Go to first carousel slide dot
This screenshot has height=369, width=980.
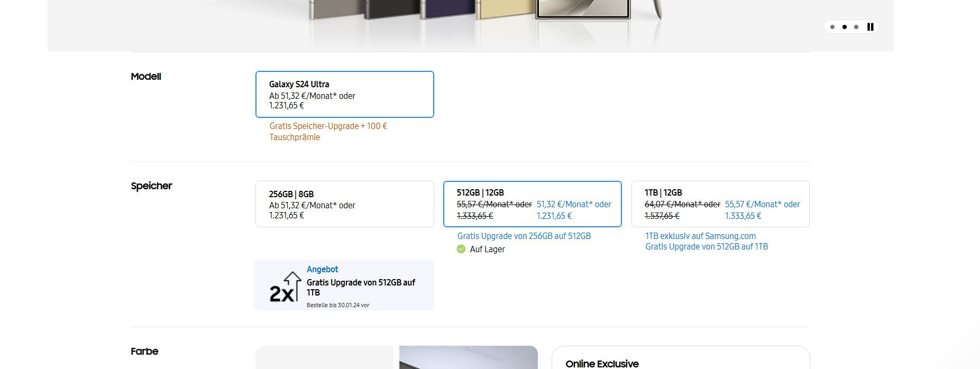pos(832,27)
